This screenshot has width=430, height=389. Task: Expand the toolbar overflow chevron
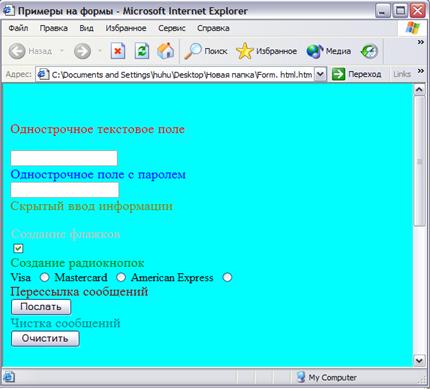[x=421, y=42]
